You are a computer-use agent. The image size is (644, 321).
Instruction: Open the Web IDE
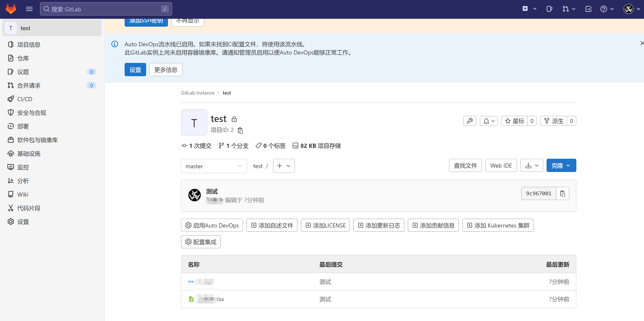point(501,165)
